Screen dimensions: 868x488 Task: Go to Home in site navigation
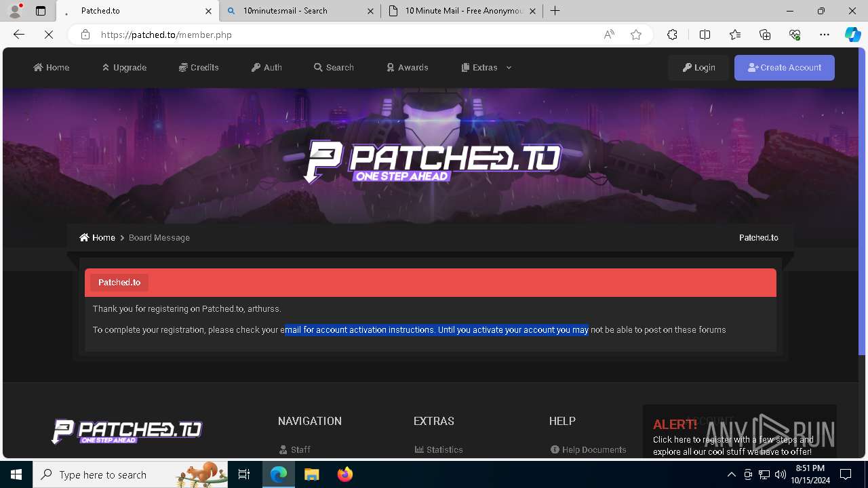52,67
